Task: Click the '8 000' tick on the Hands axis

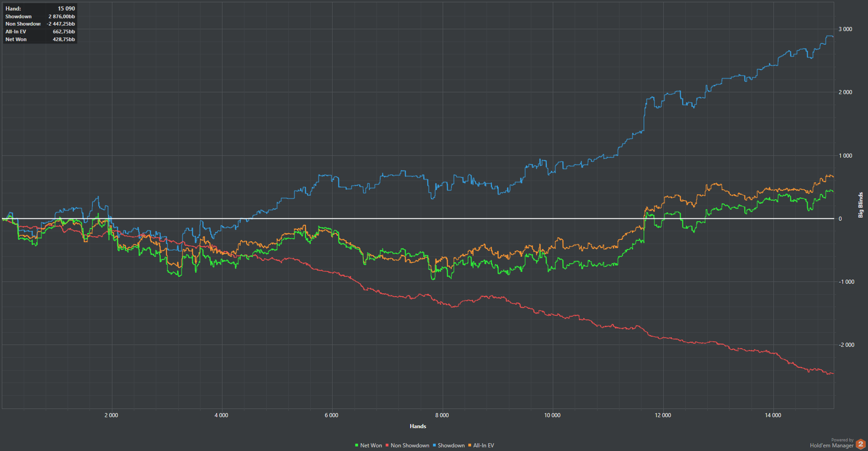Action: pyautogui.click(x=442, y=415)
